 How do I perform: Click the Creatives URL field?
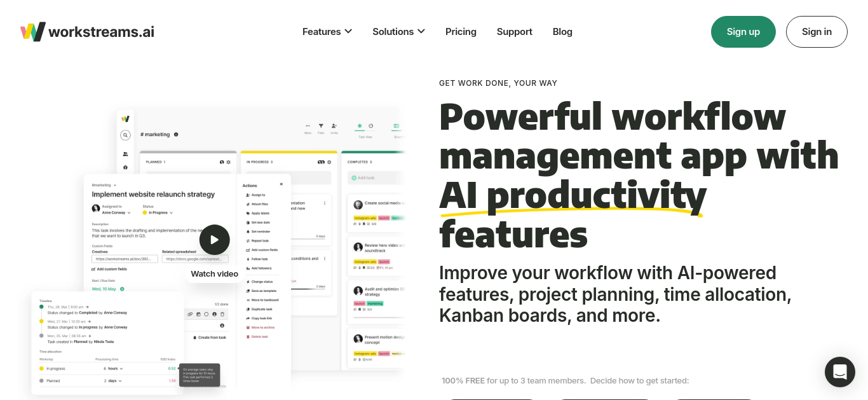[x=125, y=259]
